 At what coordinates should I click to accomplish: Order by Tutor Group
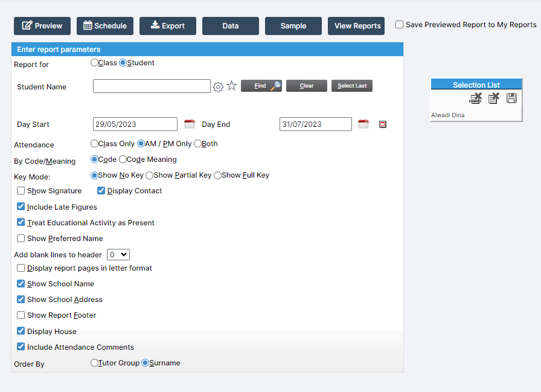point(94,363)
